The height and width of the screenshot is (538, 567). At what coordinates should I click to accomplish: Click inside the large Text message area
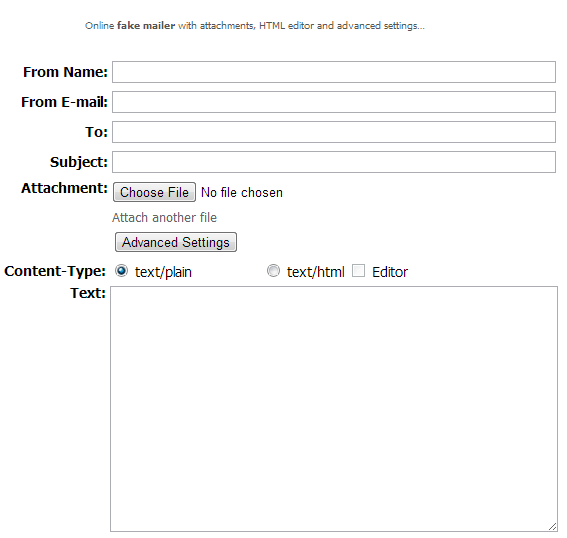tap(334, 409)
